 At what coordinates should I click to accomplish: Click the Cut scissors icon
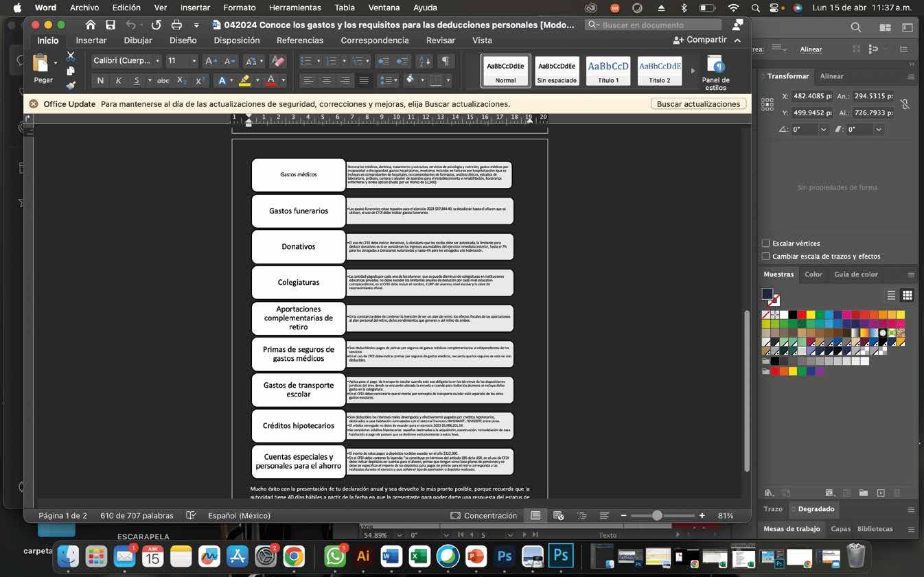[71, 56]
